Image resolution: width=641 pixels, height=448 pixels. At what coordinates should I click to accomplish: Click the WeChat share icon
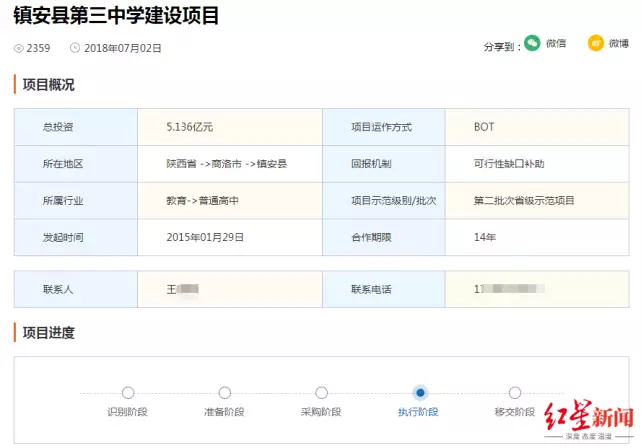click(x=532, y=44)
